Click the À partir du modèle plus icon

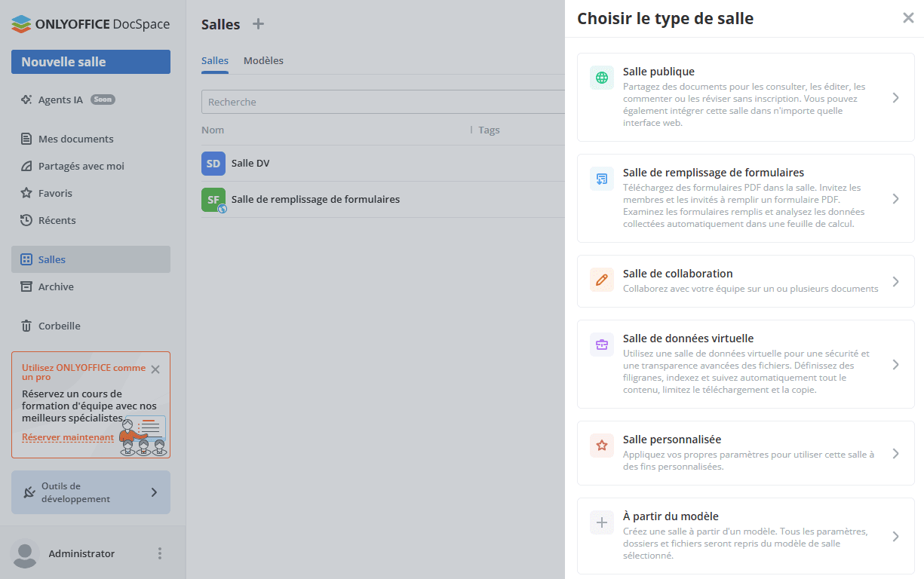(x=601, y=522)
